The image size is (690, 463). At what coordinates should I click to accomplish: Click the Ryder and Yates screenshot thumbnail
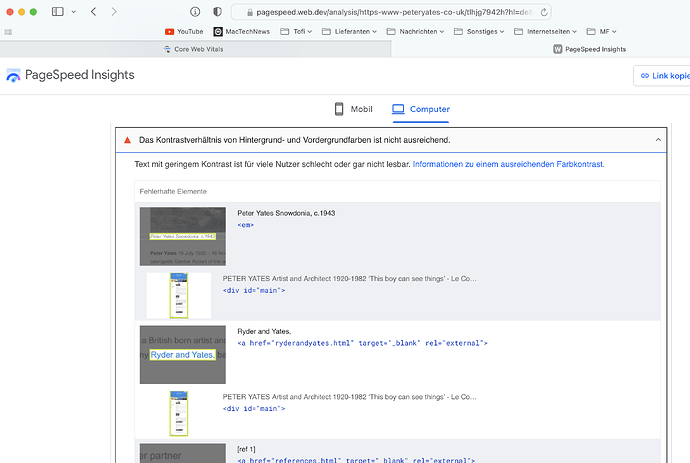tap(183, 355)
